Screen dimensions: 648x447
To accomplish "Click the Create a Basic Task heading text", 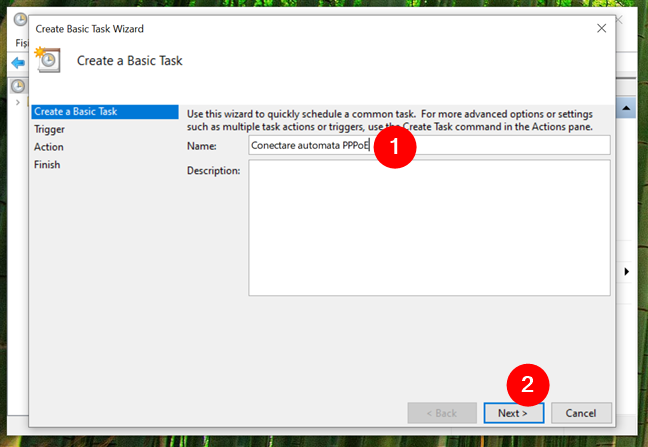I will 129,61.
